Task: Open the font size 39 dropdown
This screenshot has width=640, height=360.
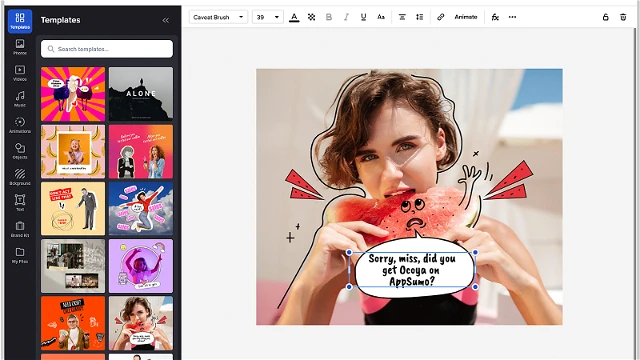Action: point(268,17)
